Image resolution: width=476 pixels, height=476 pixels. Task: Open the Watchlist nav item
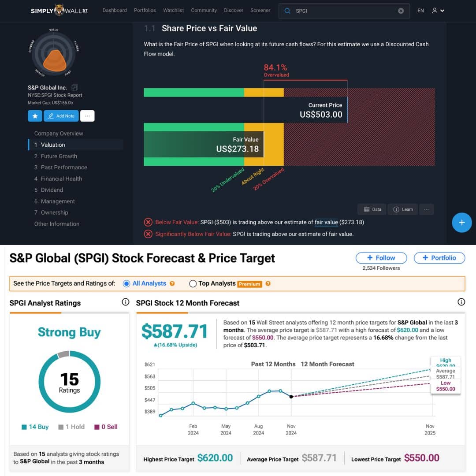point(173,10)
